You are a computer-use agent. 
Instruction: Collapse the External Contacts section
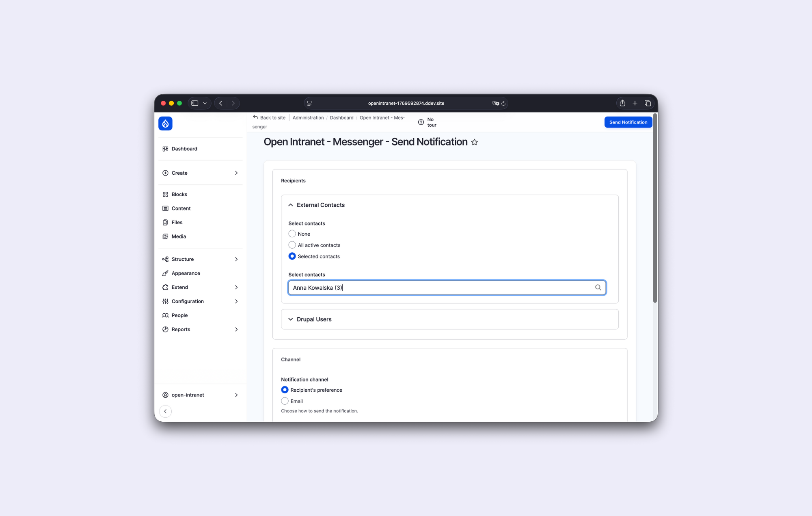click(x=291, y=205)
